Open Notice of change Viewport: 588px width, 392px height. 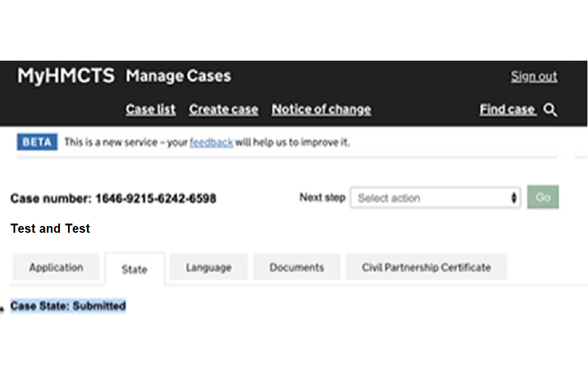pos(321,110)
